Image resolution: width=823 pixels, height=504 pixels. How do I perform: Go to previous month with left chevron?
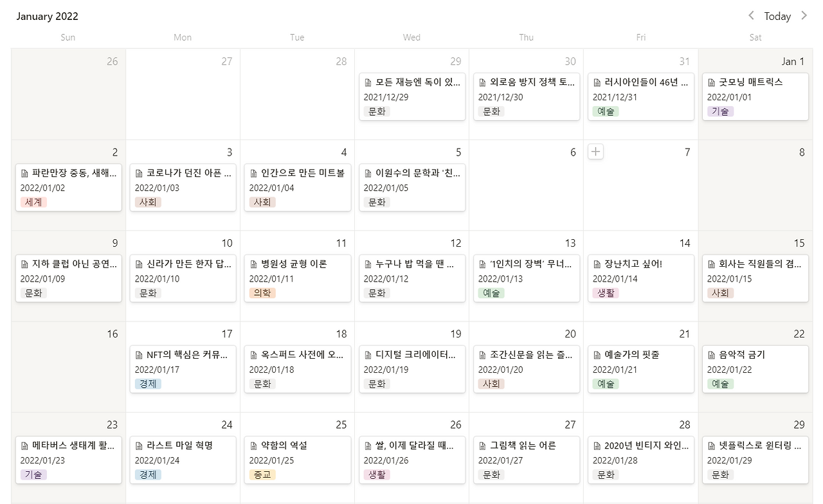point(751,15)
